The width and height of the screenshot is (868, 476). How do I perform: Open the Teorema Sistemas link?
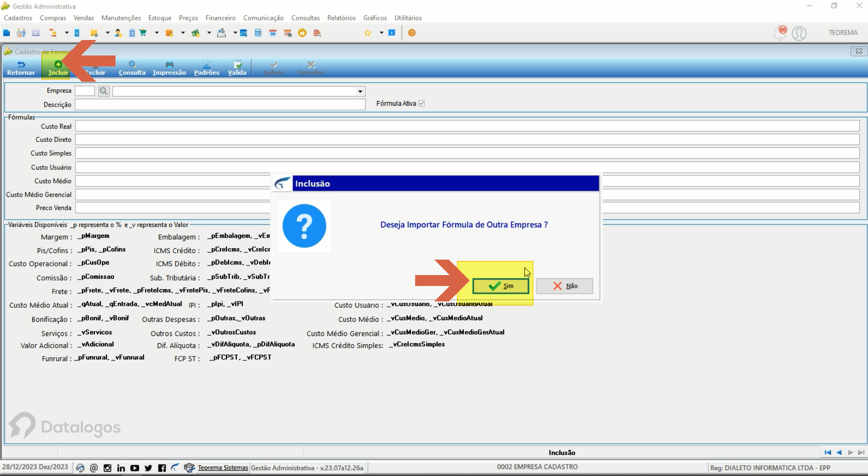point(223,467)
